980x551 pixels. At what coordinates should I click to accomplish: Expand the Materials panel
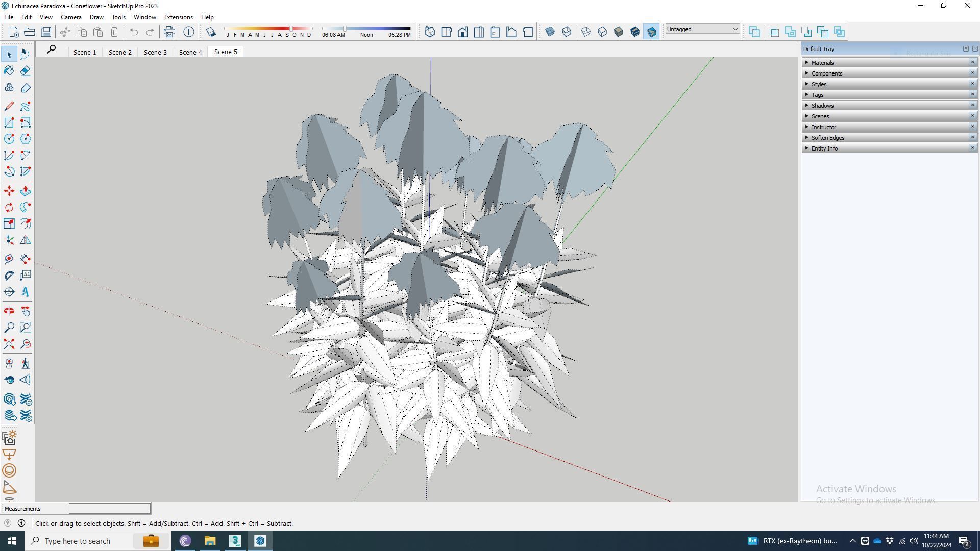[x=822, y=63]
